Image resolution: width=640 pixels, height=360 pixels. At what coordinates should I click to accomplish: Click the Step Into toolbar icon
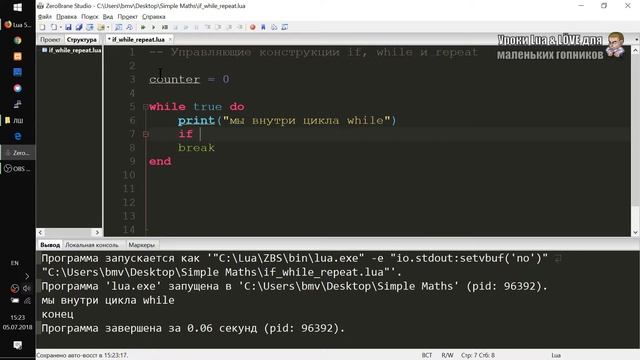(x=207, y=27)
